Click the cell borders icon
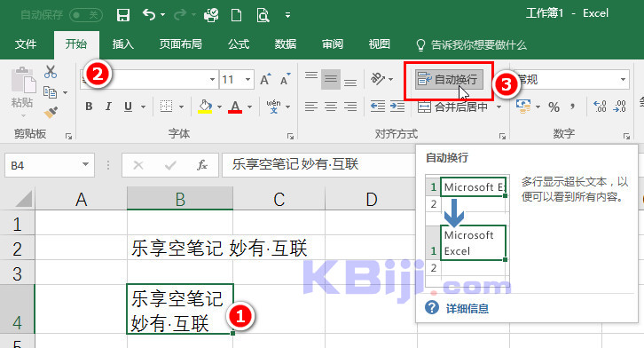The height and width of the screenshot is (348, 644). coord(166,107)
